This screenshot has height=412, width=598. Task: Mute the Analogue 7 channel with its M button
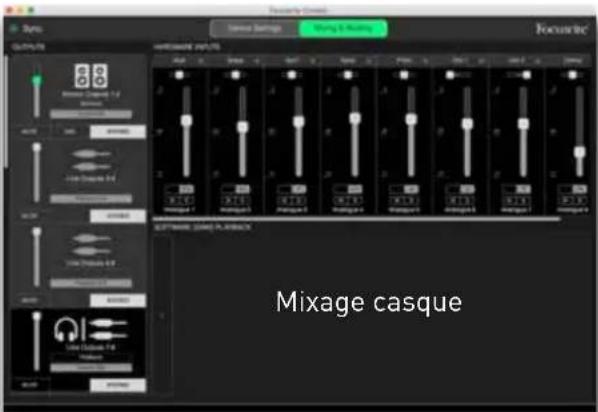(x=510, y=200)
